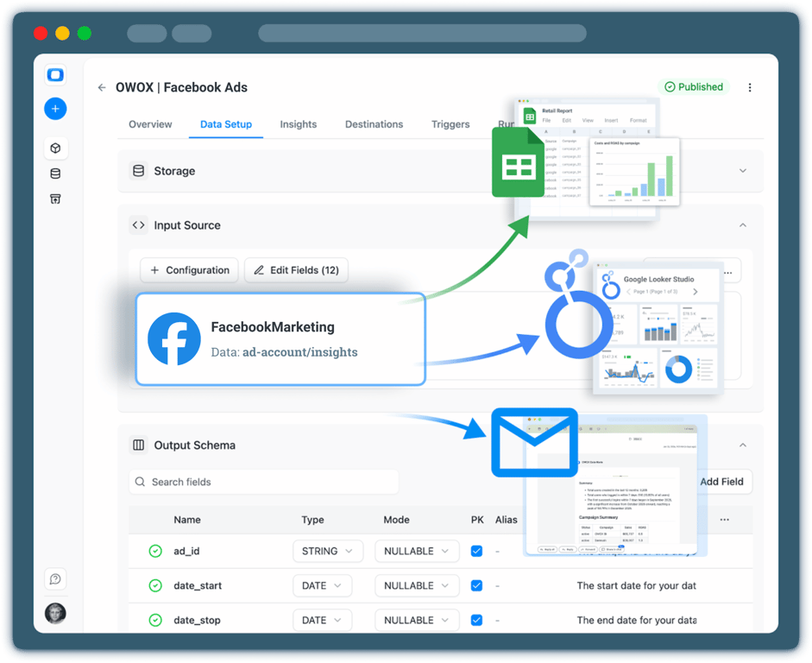Click the Facebook logo in source card
This screenshot has height=663, width=812.
tap(174, 338)
